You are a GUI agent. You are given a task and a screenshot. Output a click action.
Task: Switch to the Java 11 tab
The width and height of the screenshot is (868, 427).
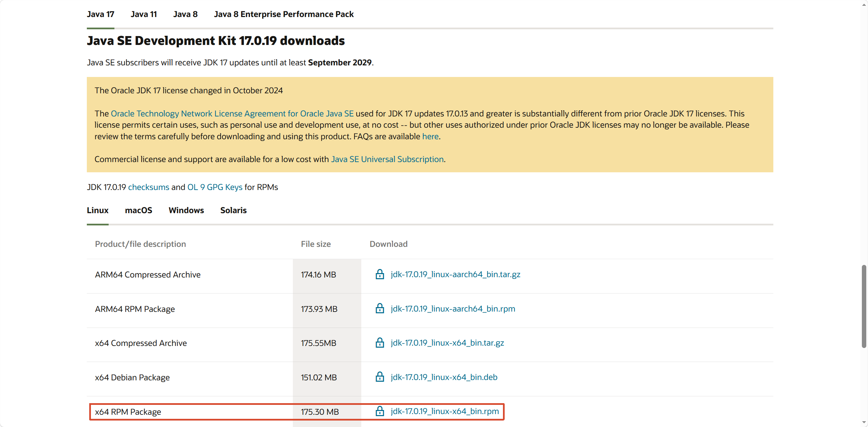[x=144, y=14]
